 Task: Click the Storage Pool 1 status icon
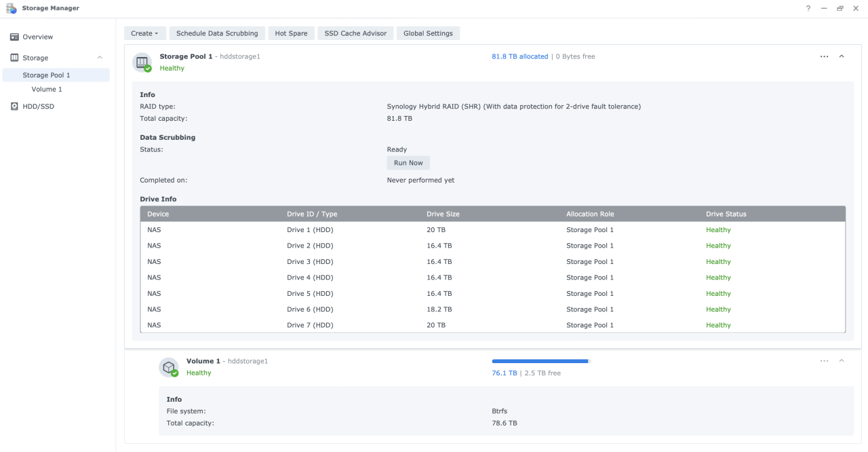click(142, 62)
